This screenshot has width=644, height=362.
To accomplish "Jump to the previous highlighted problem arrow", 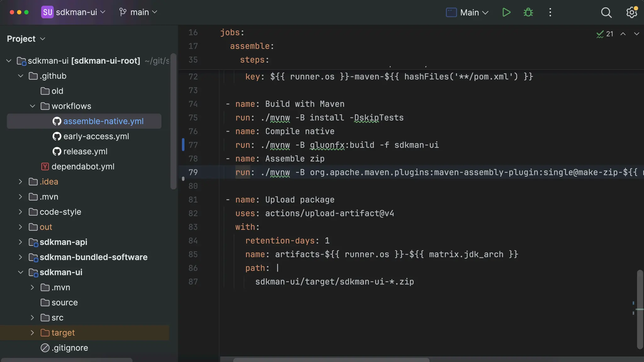I will point(623,34).
